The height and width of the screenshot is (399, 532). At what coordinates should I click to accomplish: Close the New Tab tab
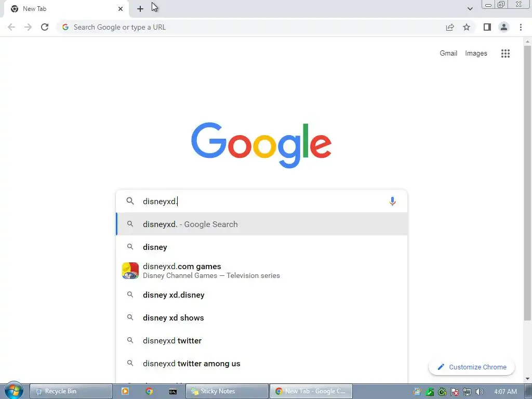click(121, 9)
